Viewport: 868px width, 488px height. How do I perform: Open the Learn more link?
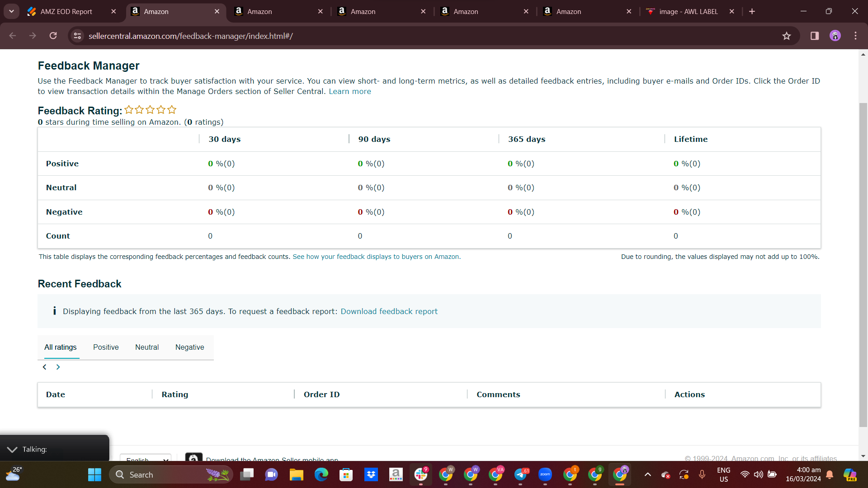point(350,91)
